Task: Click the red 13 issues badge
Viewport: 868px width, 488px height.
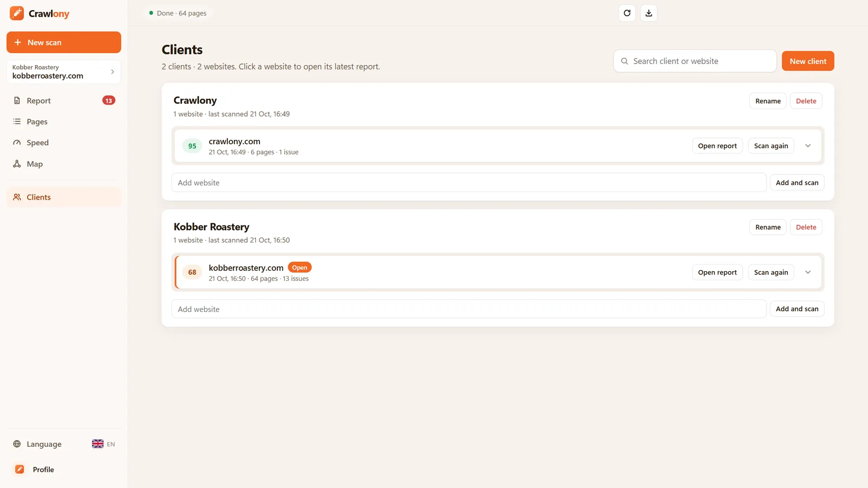Action: coord(108,100)
